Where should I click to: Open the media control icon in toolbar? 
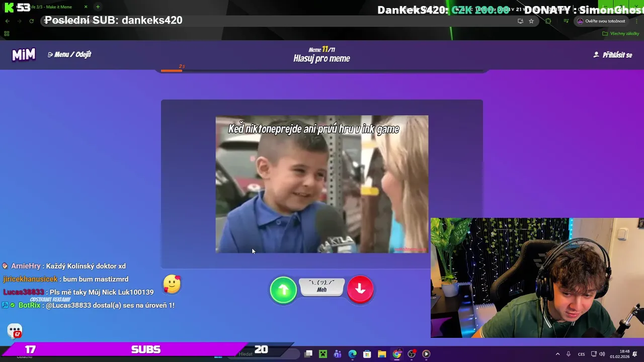pos(566,21)
